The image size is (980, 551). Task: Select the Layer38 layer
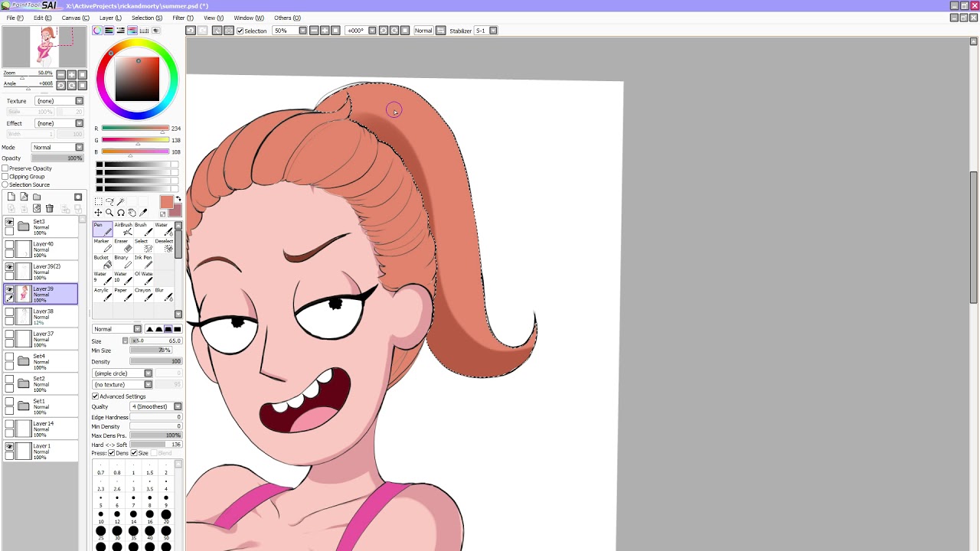(41, 317)
